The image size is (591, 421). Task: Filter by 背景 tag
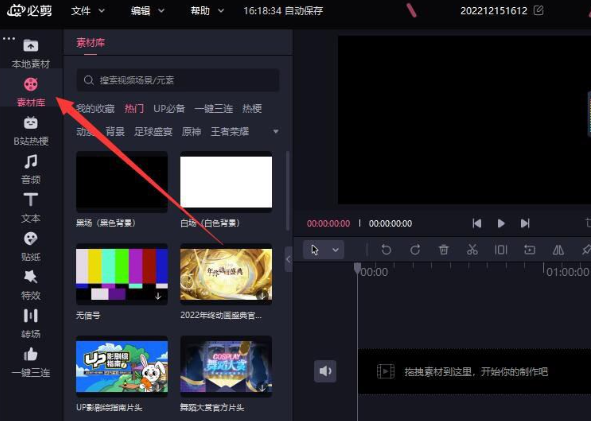click(115, 132)
